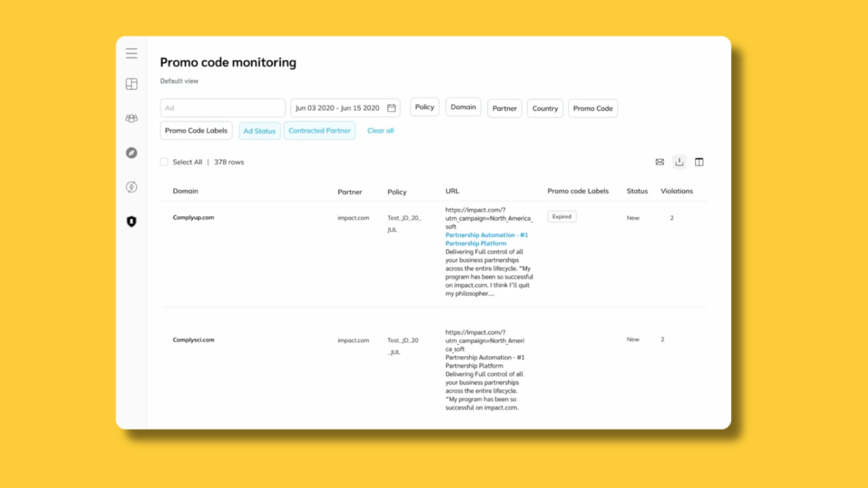Select the dashboard icon in the sidebar
Viewport: 868px width, 488px height.
[131, 84]
